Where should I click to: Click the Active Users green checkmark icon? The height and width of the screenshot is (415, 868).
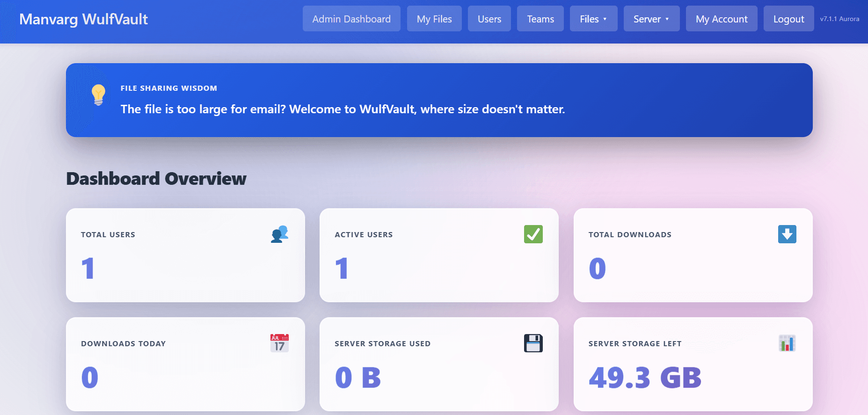coord(533,234)
